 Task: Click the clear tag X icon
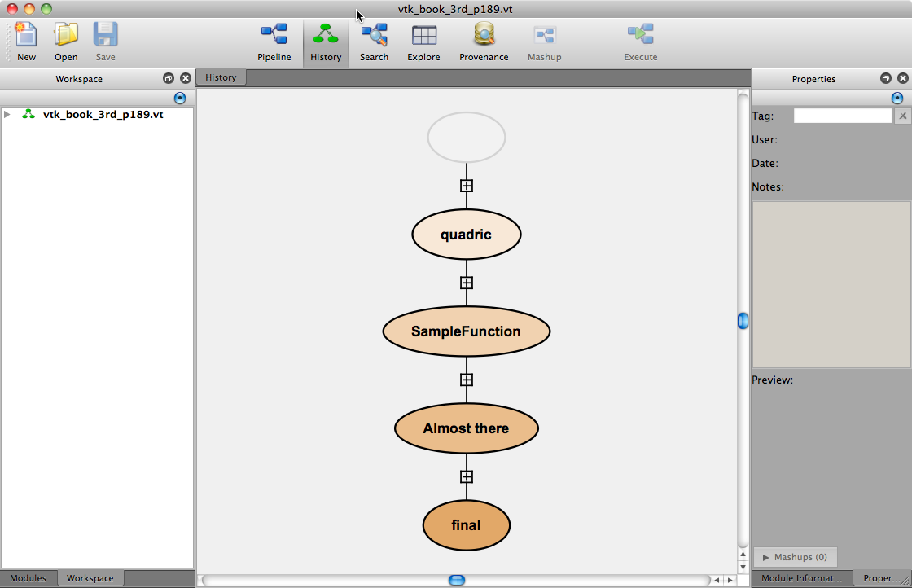(x=902, y=116)
